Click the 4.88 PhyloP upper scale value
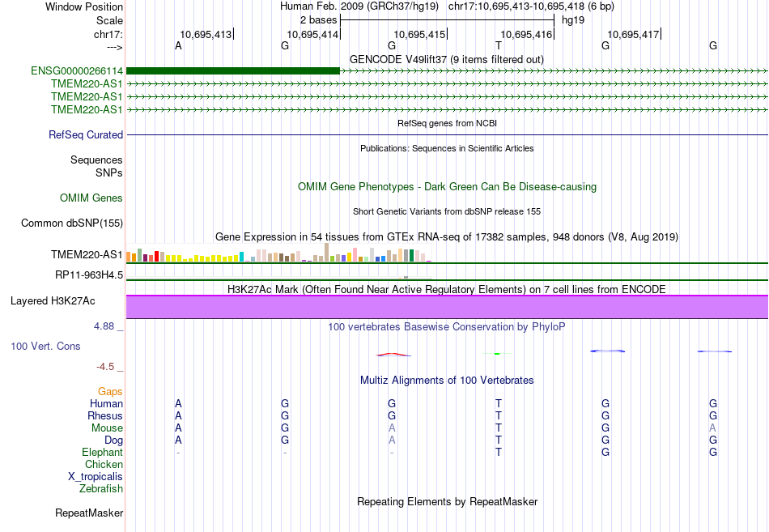The height and width of the screenshot is (532, 769). [104, 326]
